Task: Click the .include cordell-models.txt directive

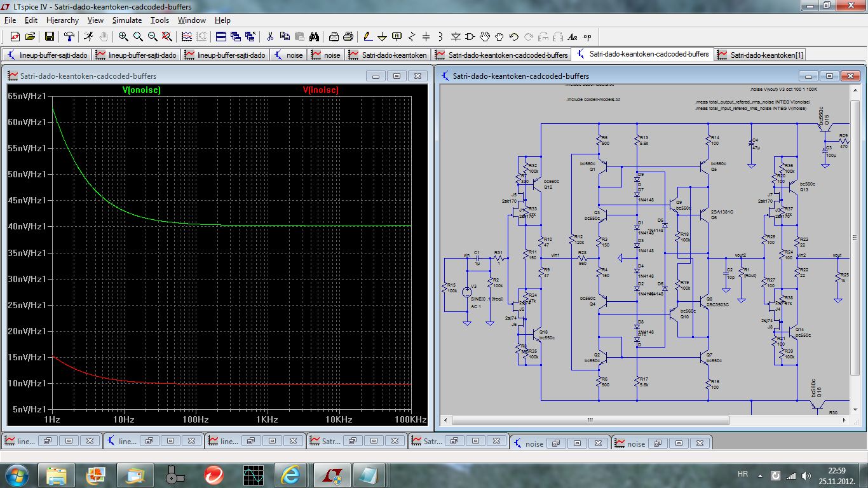Action: (593, 99)
